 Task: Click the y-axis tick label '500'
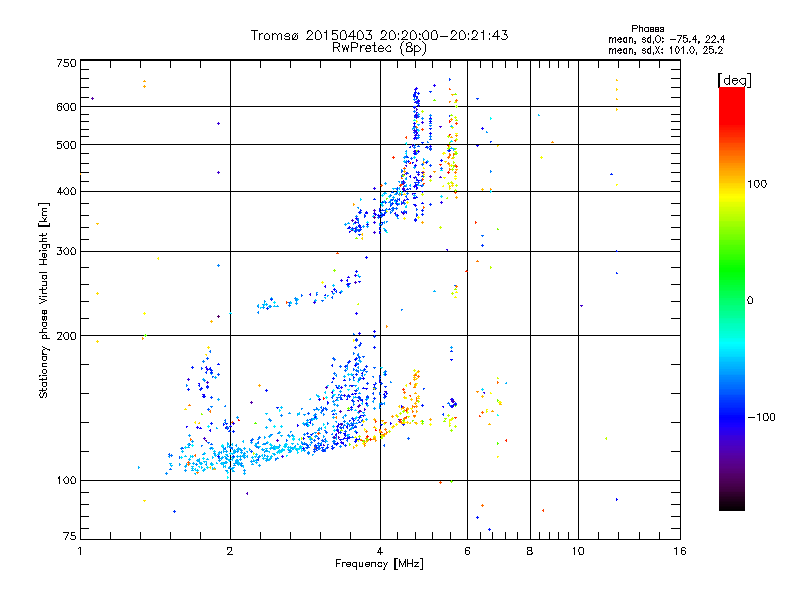[x=66, y=145]
